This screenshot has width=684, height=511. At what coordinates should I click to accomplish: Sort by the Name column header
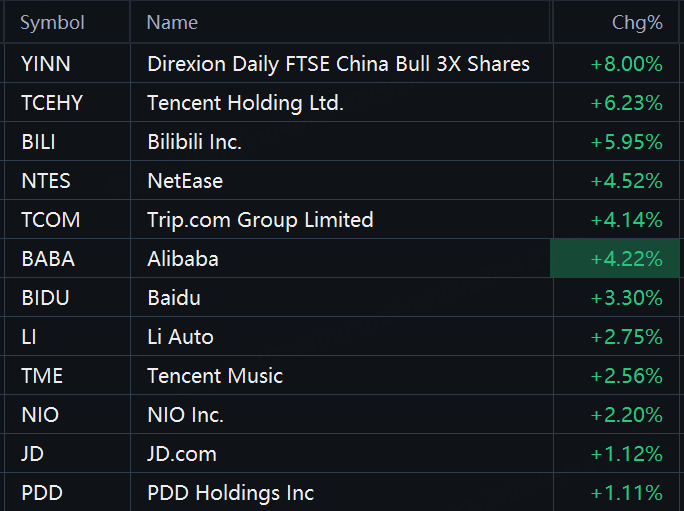172,22
